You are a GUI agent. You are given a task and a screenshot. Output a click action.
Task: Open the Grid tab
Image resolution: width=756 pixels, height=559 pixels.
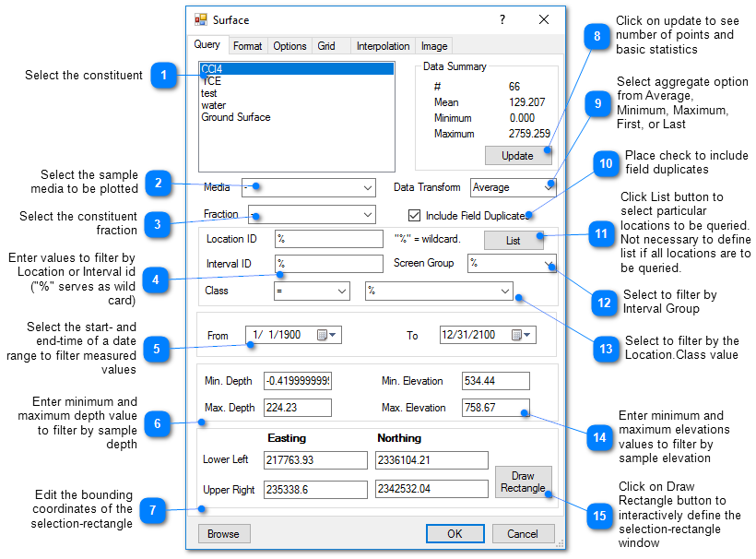click(x=326, y=46)
